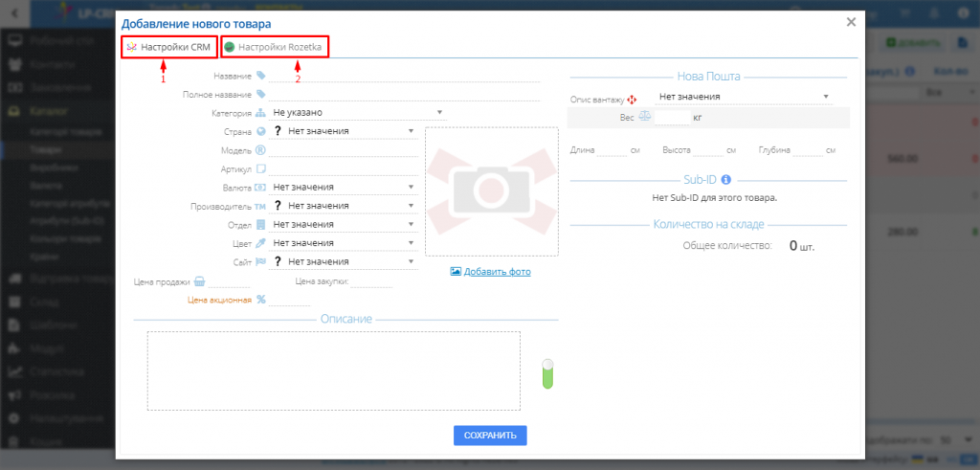Click the note icon beside Артикул

click(x=260, y=168)
